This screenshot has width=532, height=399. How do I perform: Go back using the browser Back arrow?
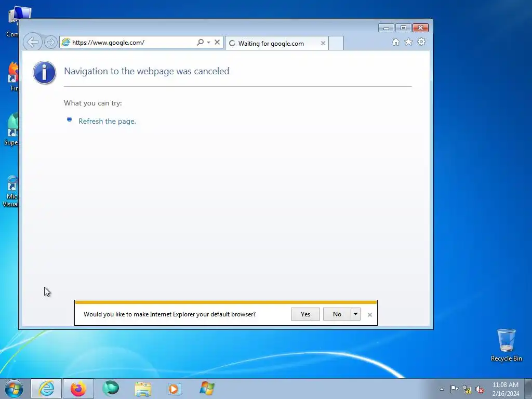(x=33, y=42)
